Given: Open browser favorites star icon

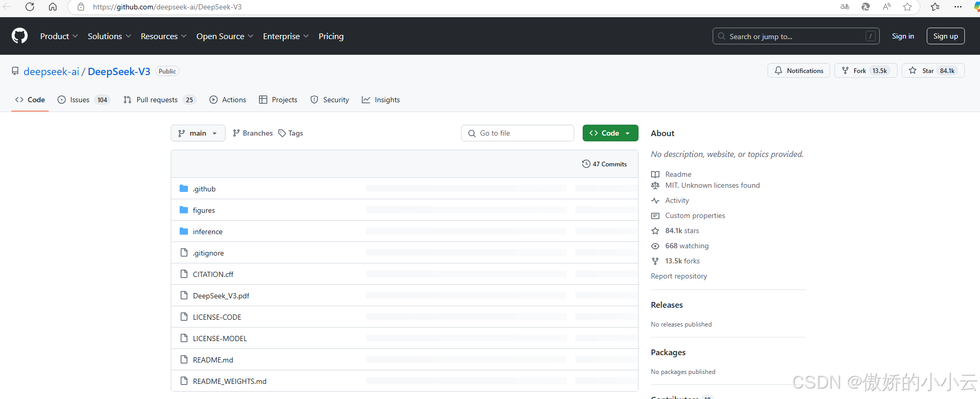Looking at the screenshot, I should click(907, 7).
